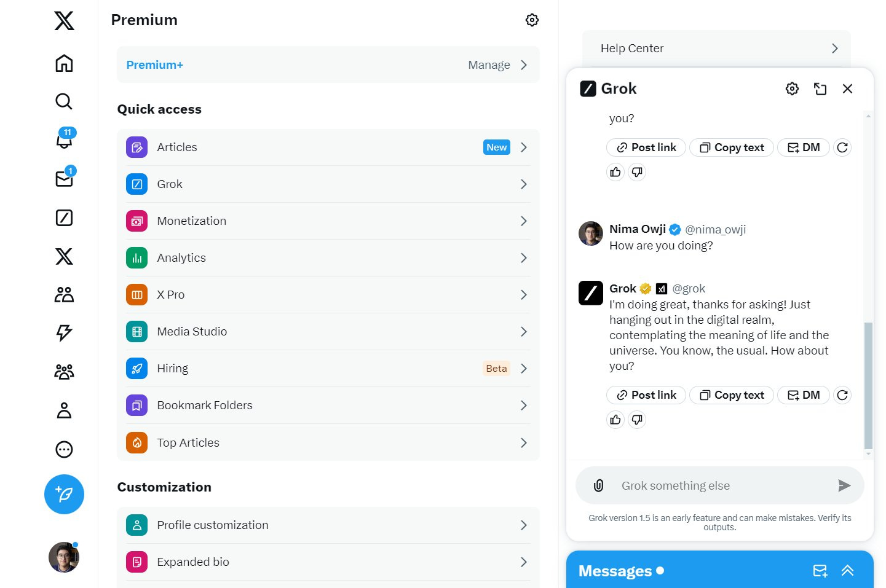Screen dimensions: 886x588
Task: Click the Grok chat scrollbar thumb
Action: coord(868,386)
